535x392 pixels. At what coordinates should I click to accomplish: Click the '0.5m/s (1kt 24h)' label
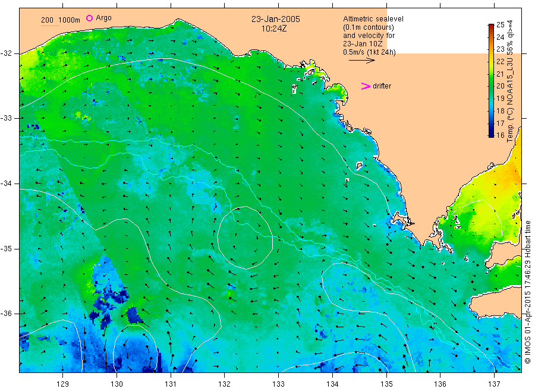tap(369, 52)
